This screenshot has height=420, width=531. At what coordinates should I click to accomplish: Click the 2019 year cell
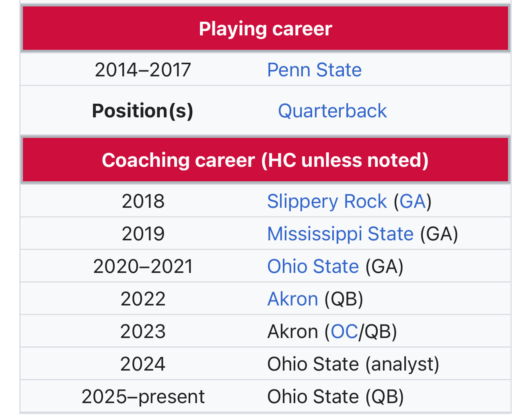pos(143,234)
